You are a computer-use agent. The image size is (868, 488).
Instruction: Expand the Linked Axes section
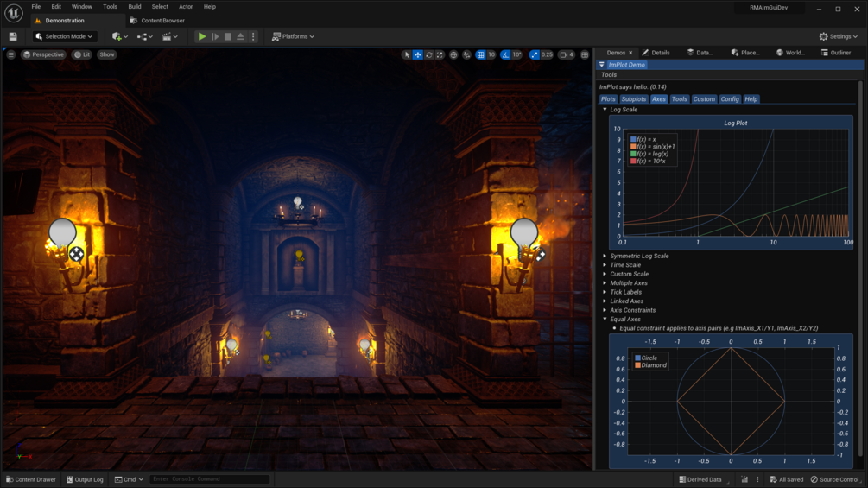pos(605,301)
